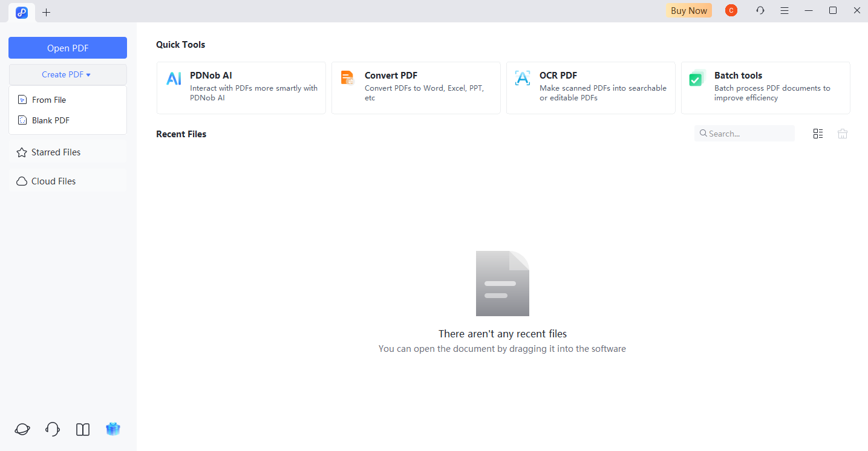Expand the Create PDF dropdown

(x=67, y=74)
